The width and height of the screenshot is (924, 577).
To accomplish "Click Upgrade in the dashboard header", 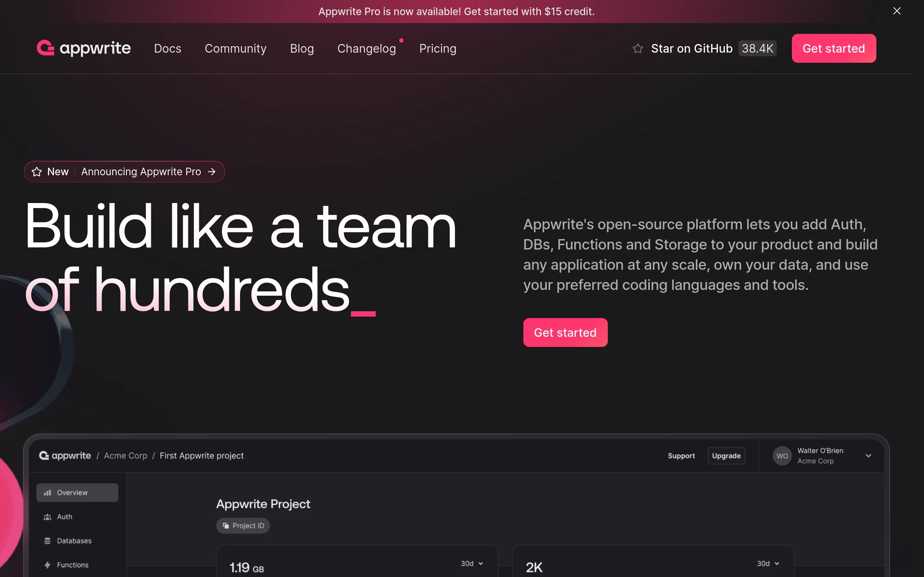I will 726,455.
